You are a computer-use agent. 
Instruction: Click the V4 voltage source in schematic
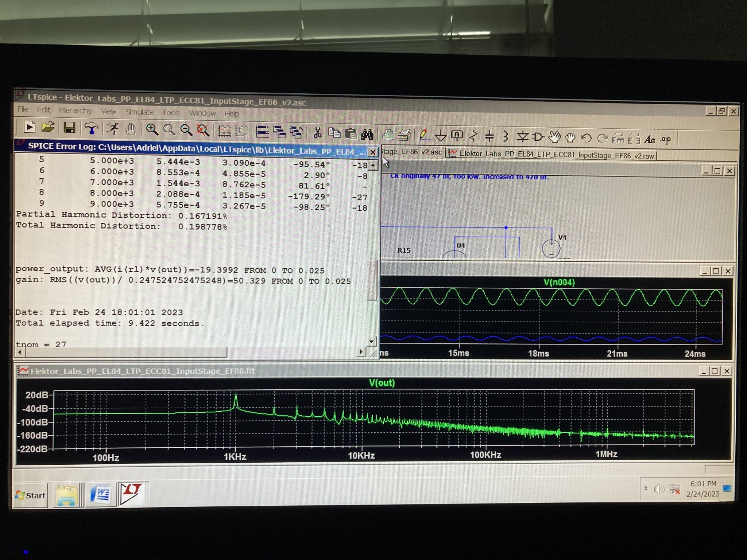click(551, 249)
